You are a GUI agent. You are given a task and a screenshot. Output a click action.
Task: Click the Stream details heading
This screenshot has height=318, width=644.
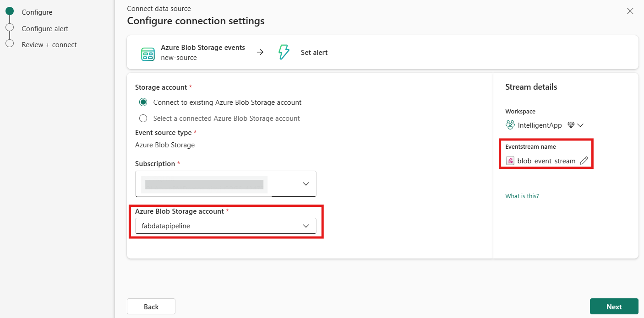pyautogui.click(x=531, y=87)
